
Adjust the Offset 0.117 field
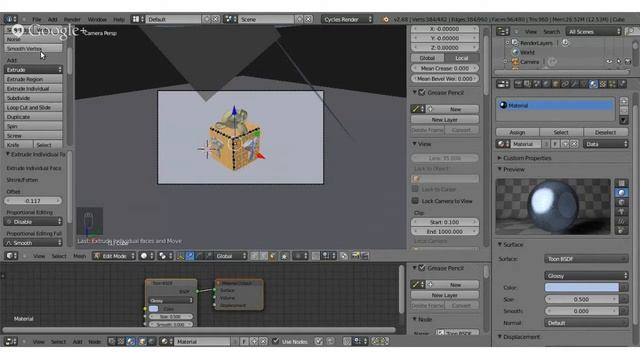click(33, 201)
